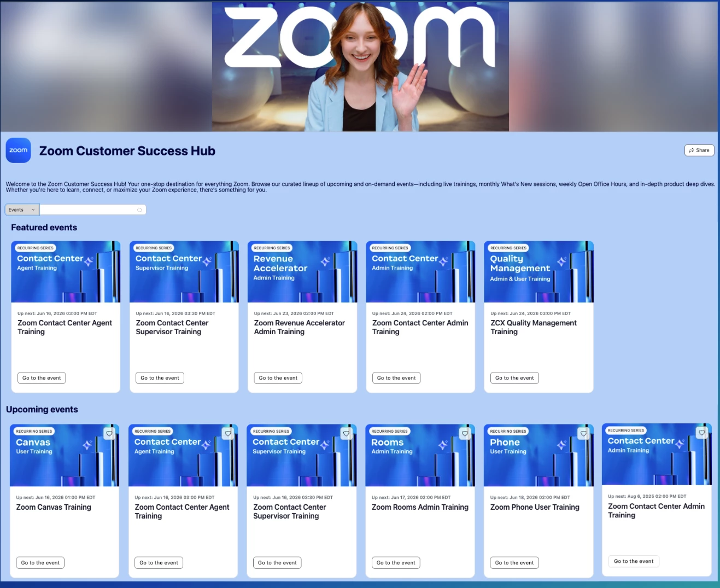Favorite Zoom Rooms Admin Training with its heart
The image size is (720, 588).
[465, 433]
